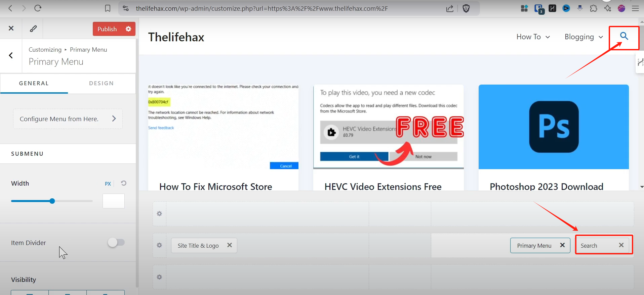Click the Publish button

[107, 29]
